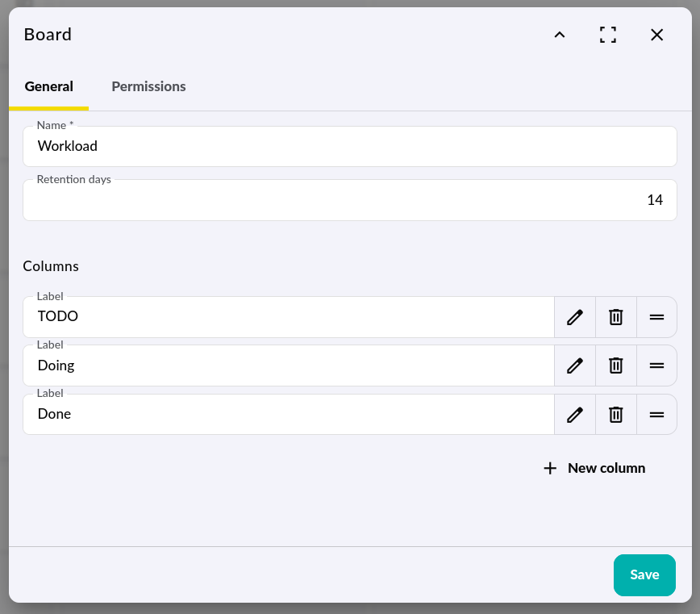
Task: Save the board settings
Action: (644, 574)
